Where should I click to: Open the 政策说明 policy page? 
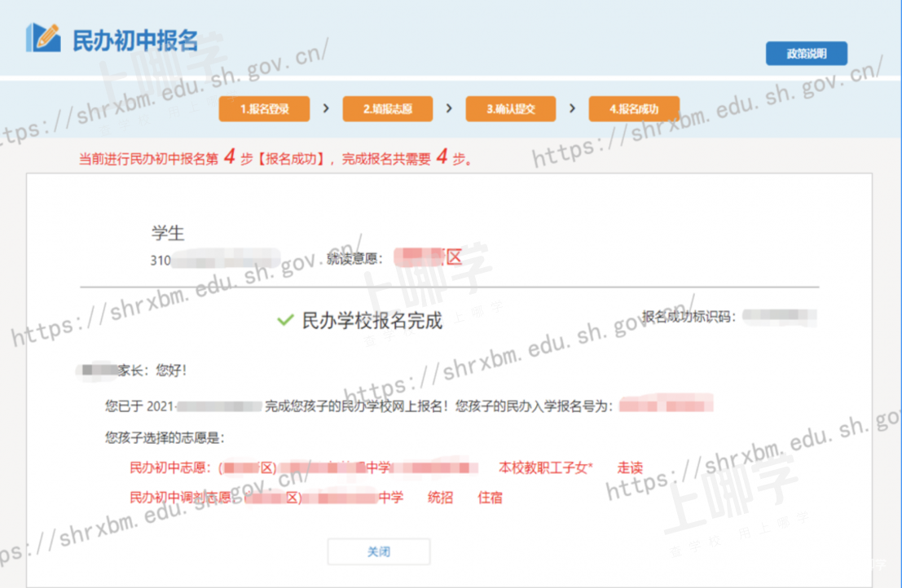point(806,54)
